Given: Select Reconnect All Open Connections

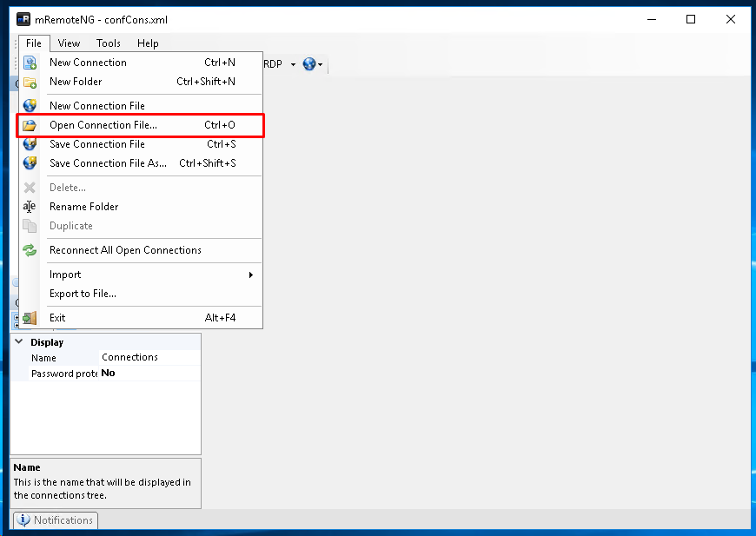Looking at the screenshot, I should [142, 250].
